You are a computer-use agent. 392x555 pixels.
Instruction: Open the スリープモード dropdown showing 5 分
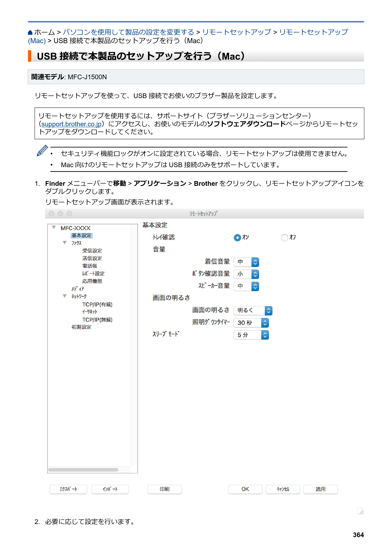[x=251, y=335]
